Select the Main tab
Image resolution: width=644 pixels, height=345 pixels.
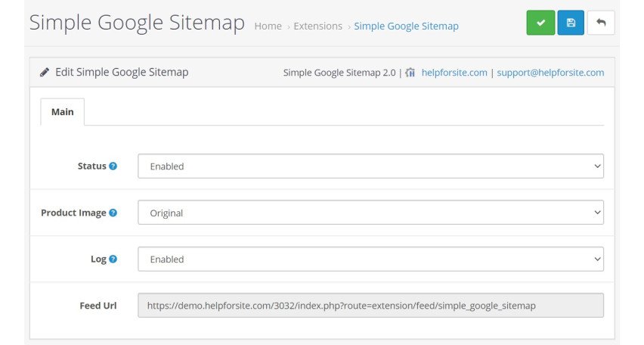coord(63,112)
